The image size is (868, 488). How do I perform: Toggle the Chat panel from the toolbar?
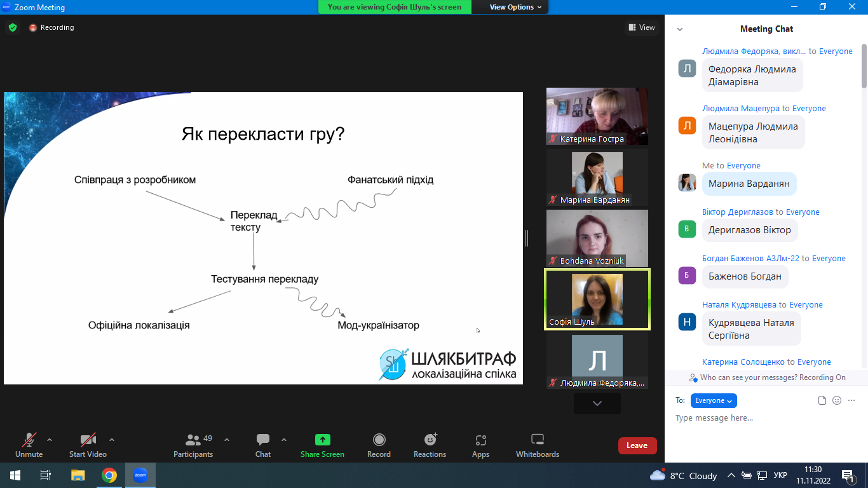tap(263, 440)
